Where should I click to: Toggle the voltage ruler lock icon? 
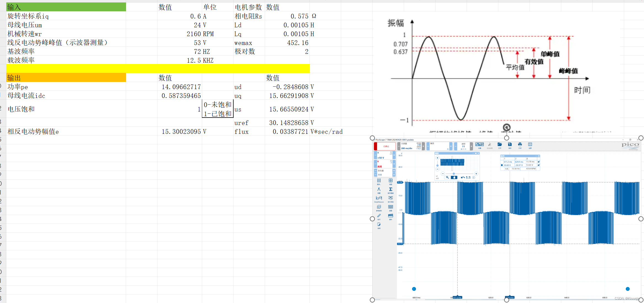[x=539, y=165]
